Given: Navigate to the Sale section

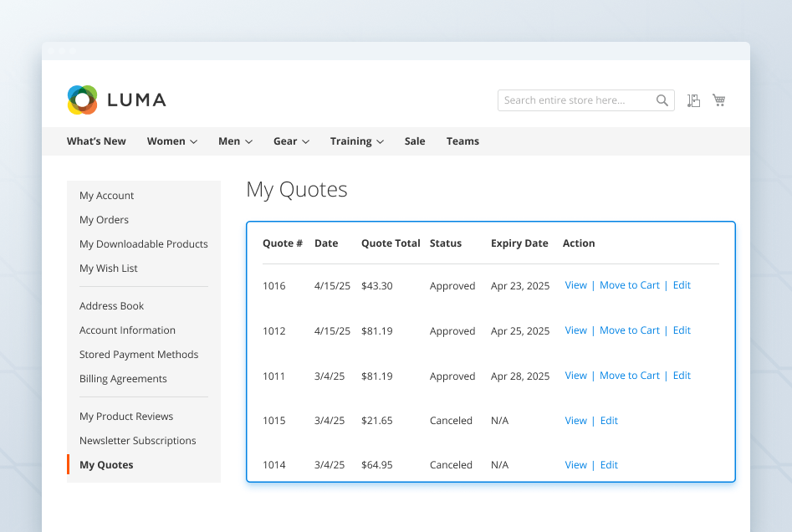Looking at the screenshot, I should coord(414,141).
